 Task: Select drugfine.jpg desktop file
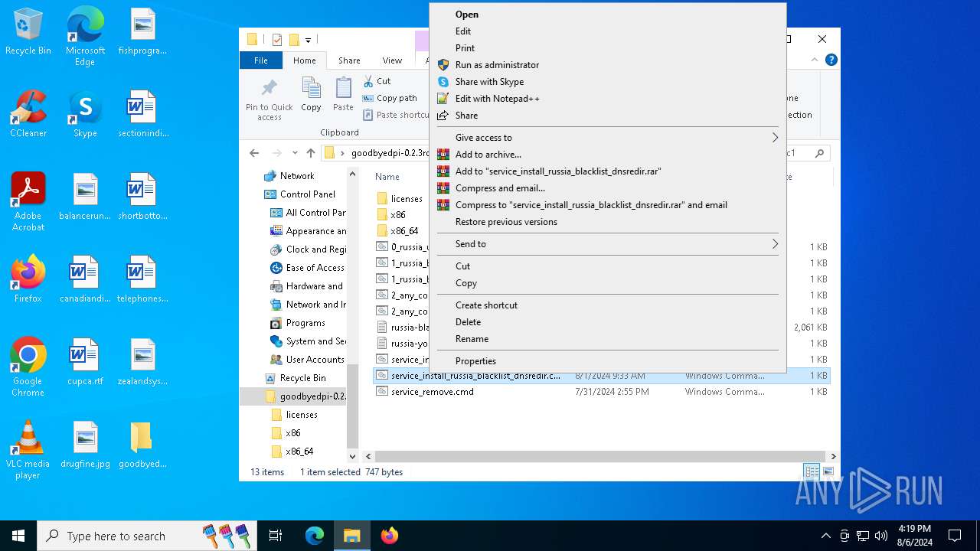[85, 445]
